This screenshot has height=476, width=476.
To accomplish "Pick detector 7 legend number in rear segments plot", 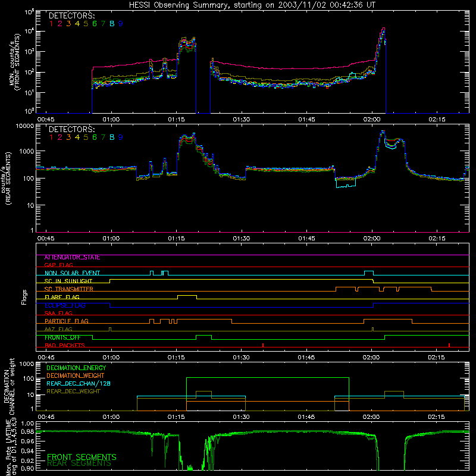I will click(x=103, y=137).
